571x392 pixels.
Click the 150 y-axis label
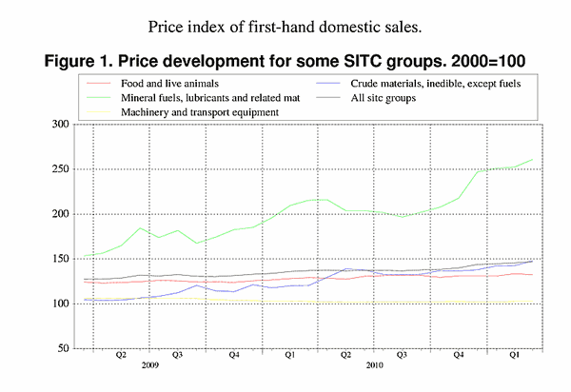(61, 259)
